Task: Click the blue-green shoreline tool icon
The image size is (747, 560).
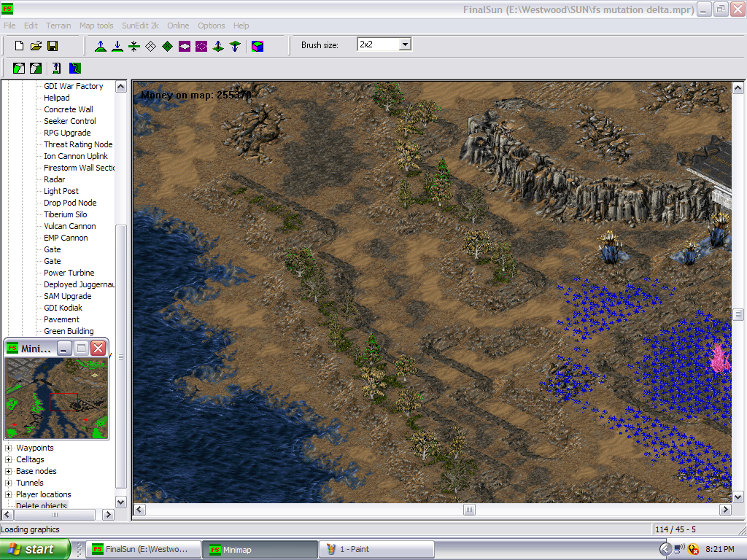Action: tap(75, 68)
